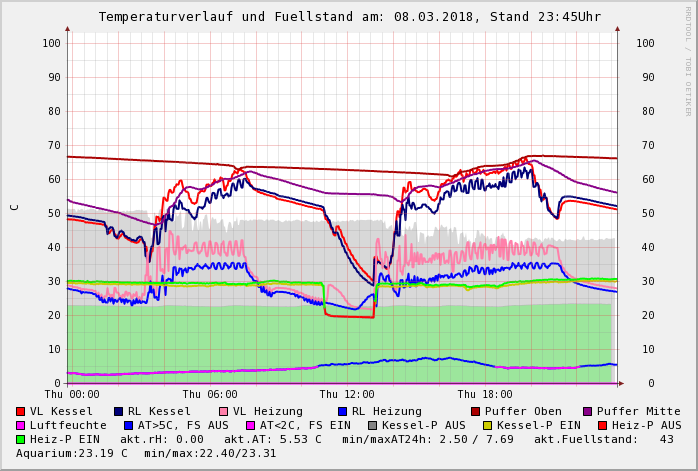Click the green Heiz-P EIN swatch
Viewport: 698px width, 471px height.
click(x=21, y=439)
